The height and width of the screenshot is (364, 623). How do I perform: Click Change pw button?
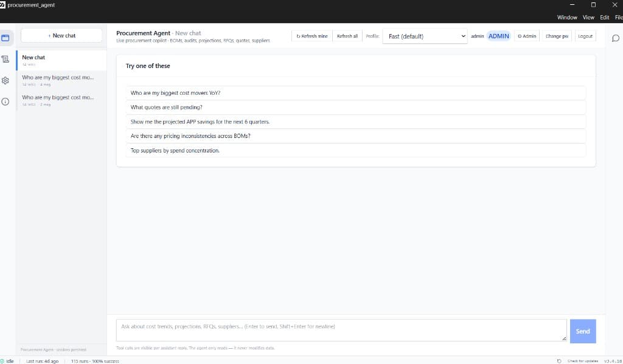pyautogui.click(x=557, y=36)
